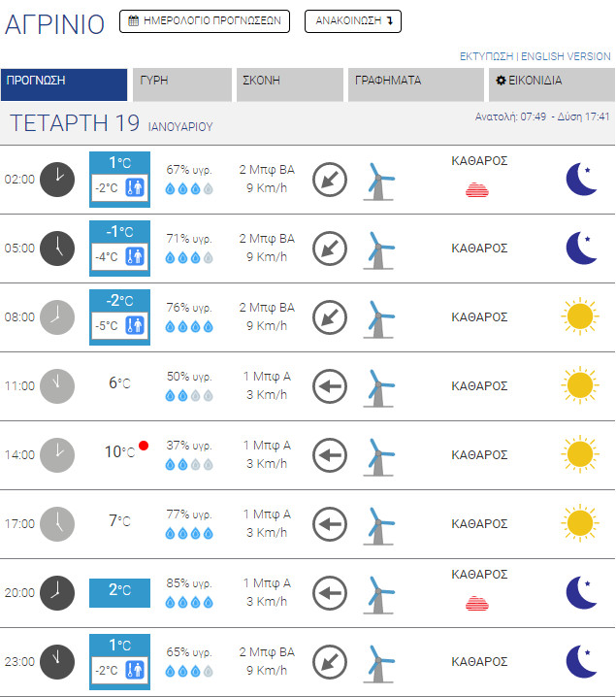Image resolution: width=616 pixels, height=697 pixels.
Task: Click the moon icon at 20:00
Action: pos(580,592)
